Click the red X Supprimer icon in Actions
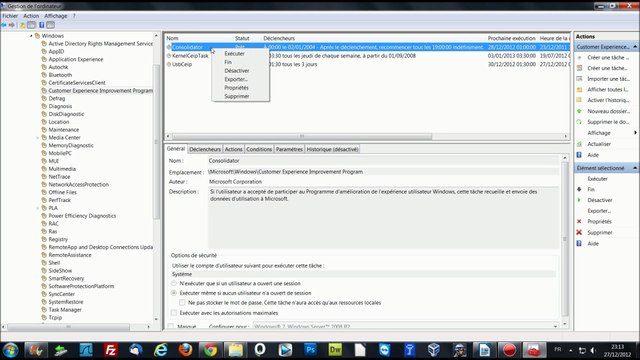640x360 pixels. [x=579, y=232]
